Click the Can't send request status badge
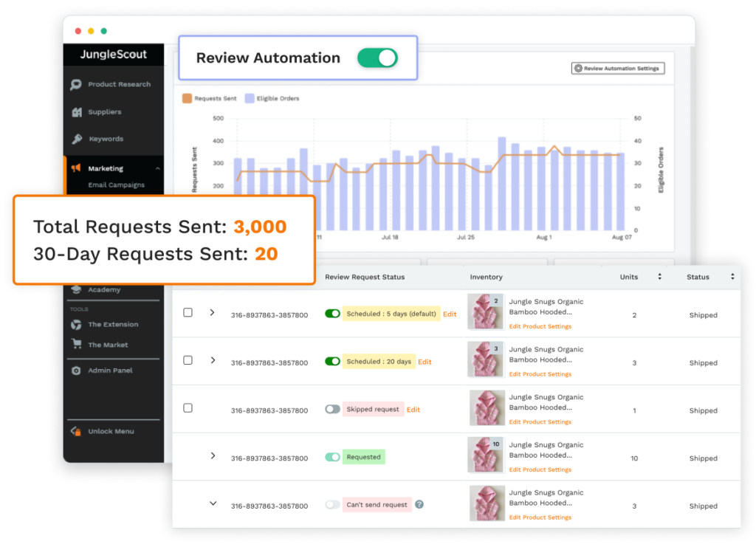Screen dimensions: 756x544 pos(377,504)
